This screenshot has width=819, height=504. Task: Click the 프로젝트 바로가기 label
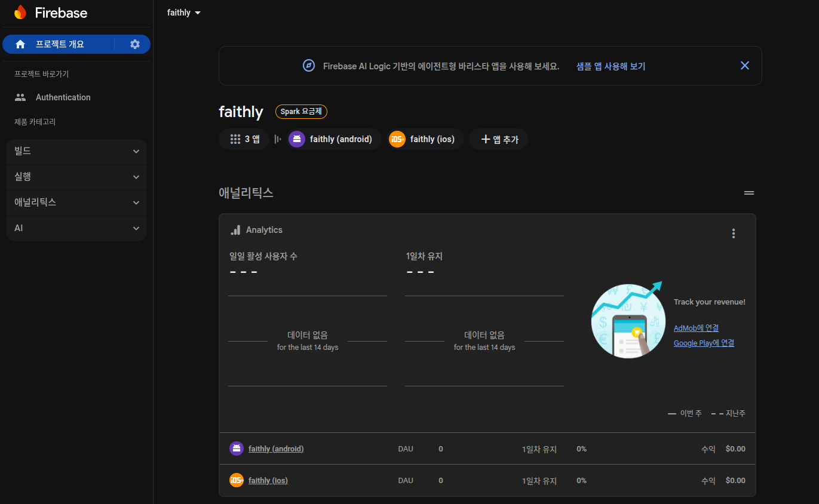tap(42, 74)
